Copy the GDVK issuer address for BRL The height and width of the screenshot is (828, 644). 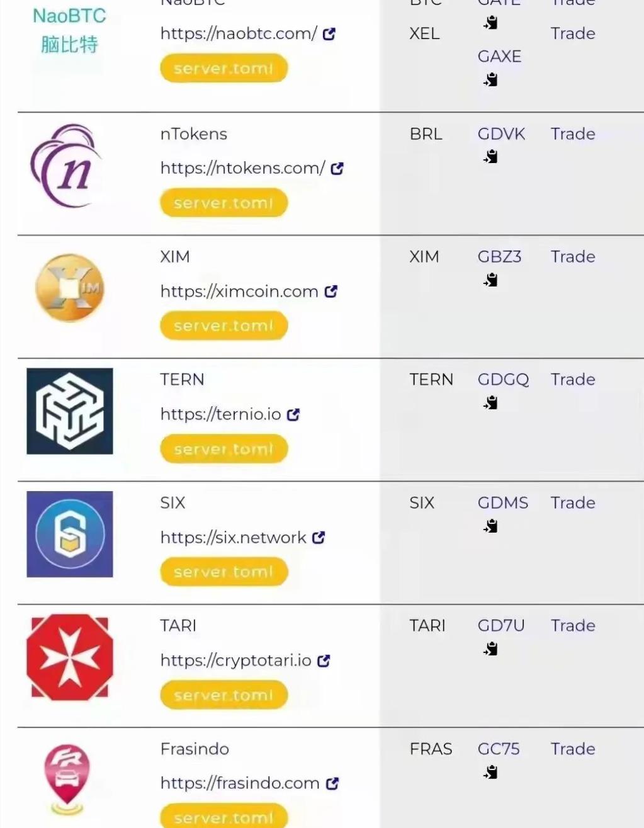click(x=491, y=156)
